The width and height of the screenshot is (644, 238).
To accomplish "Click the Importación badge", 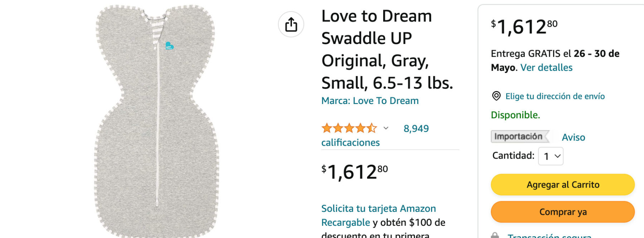I will 519,137.
